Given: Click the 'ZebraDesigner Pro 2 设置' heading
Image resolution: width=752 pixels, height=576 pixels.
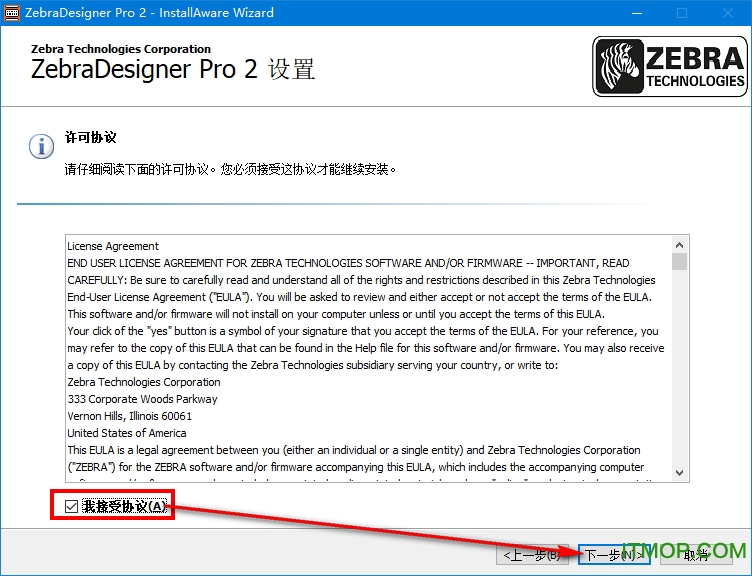Looking at the screenshot, I should point(173,69).
